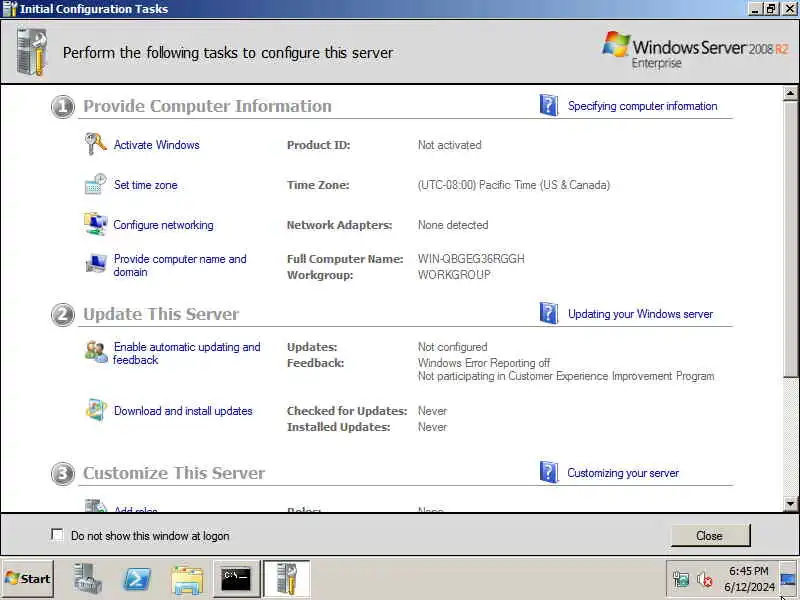This screenshot has width=800, height=600.
Task: Click the Full Computer Name label
Action: pos(345,259)
